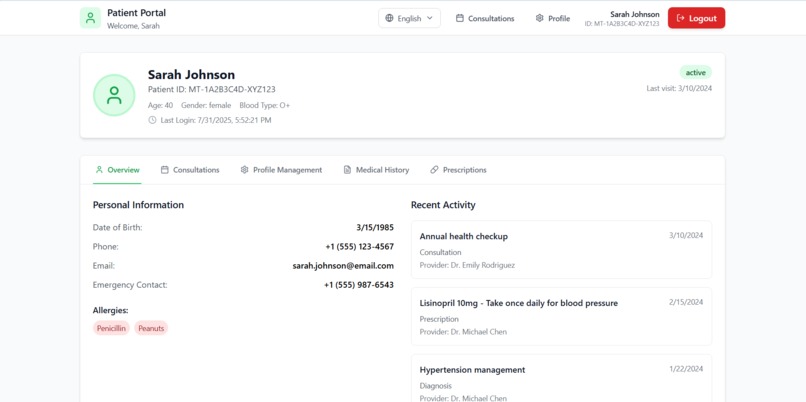Click the 2/15/2024 date on Lisinopril card
This screenshot has width=806, height=402.
(x=686, y=302)
